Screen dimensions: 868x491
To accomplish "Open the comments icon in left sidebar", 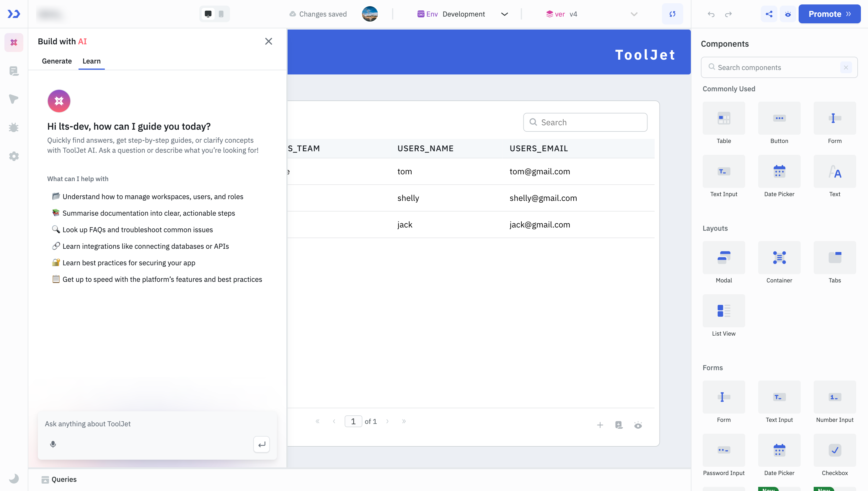I will (x=14, y=71).
